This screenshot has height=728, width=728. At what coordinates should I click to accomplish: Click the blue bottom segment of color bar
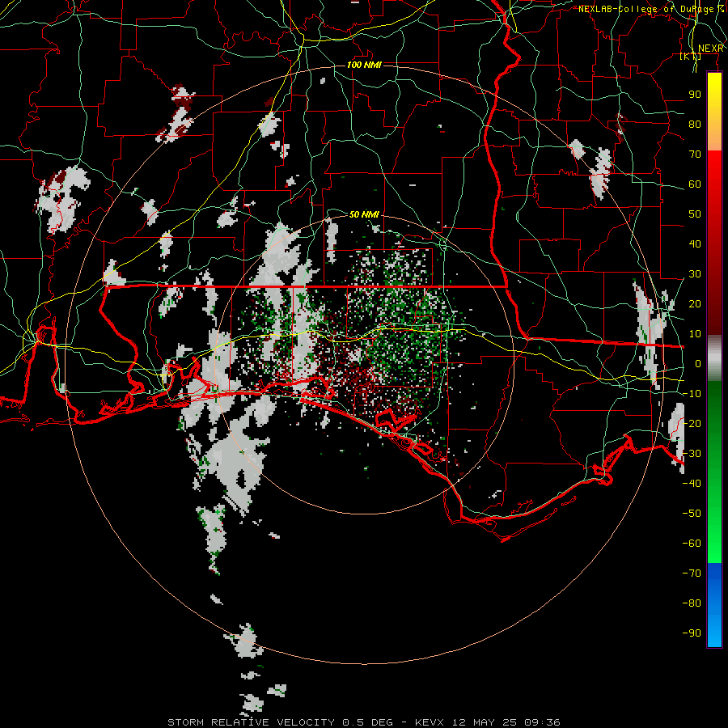pos(714,605)
